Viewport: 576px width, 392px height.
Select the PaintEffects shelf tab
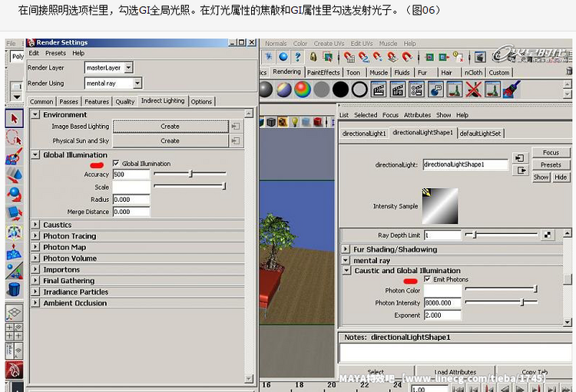point(323,73)
